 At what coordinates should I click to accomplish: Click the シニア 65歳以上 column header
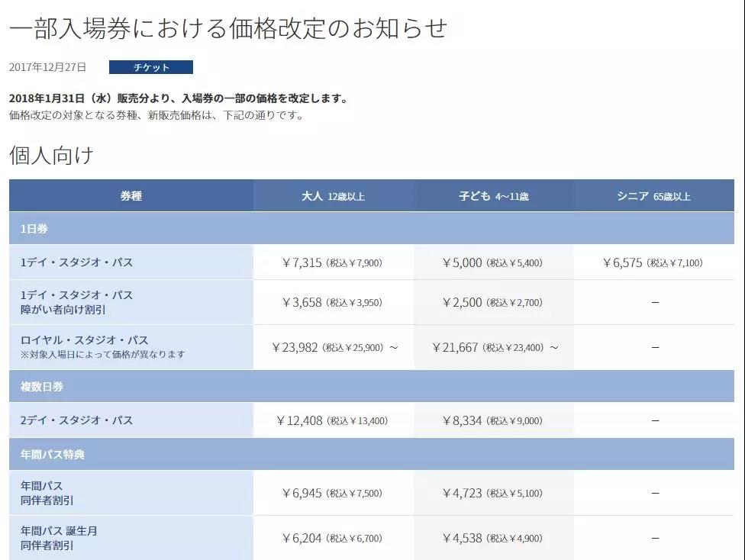tap(653, 195)
